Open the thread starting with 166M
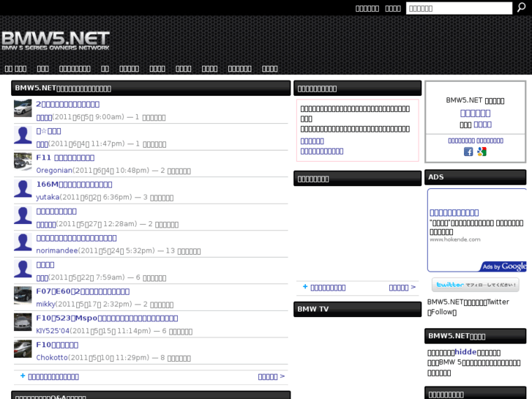This screenshot has width=532, height=399. coord(74,184)
